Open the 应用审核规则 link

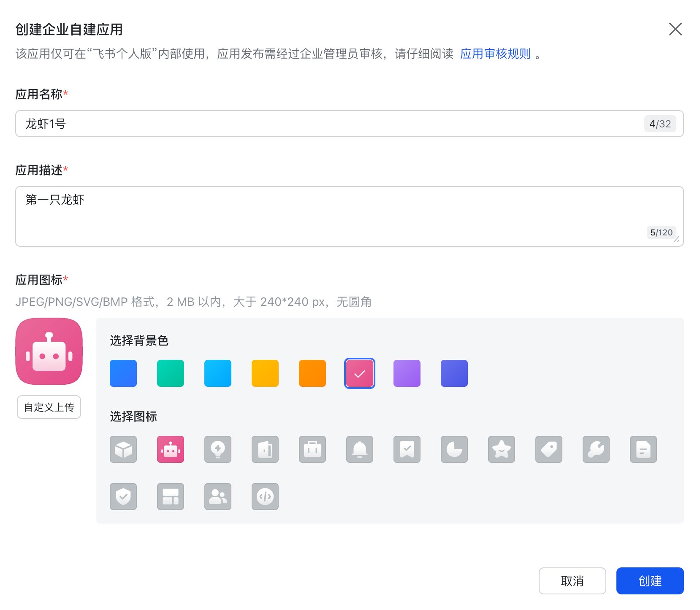[495, 54]
